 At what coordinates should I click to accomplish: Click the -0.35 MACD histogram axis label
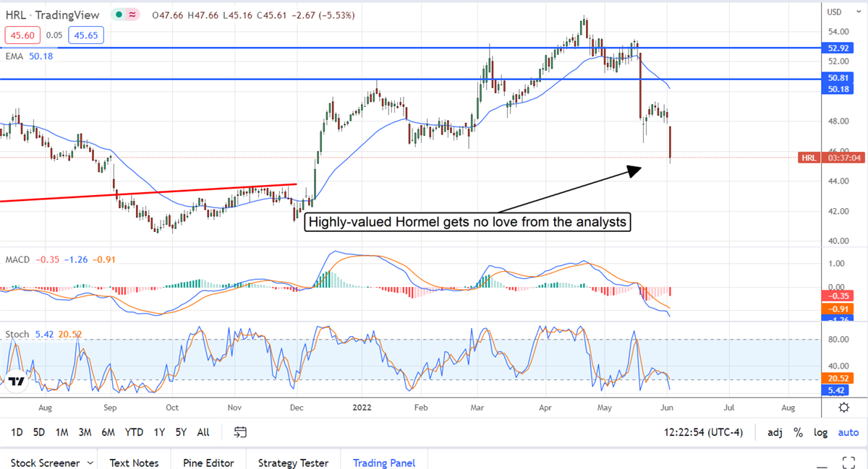(839, 296)
